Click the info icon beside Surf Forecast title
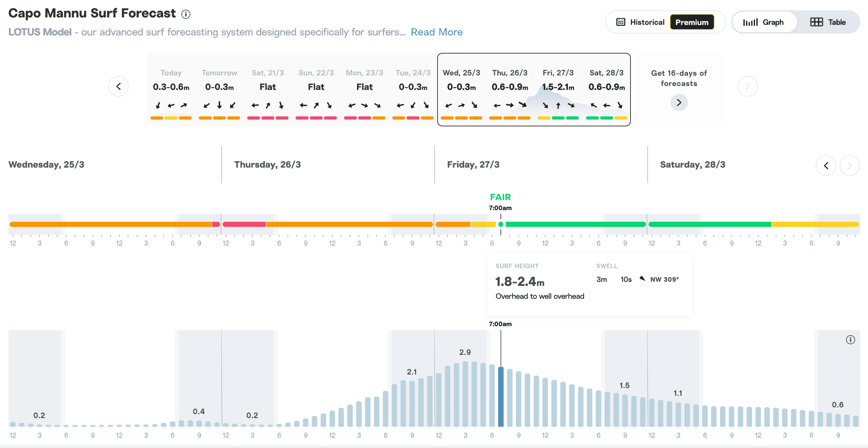 186,14
